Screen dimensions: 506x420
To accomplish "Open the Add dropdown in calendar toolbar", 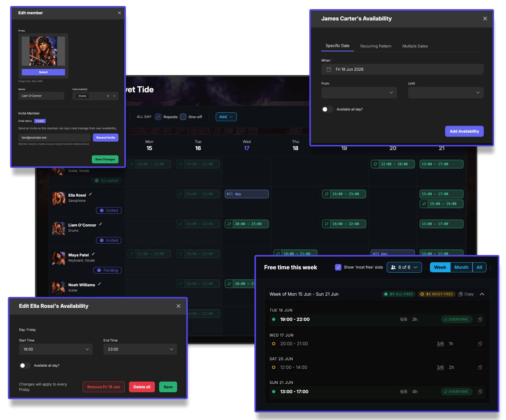I will pyautogui.click(x=226, y=117).
